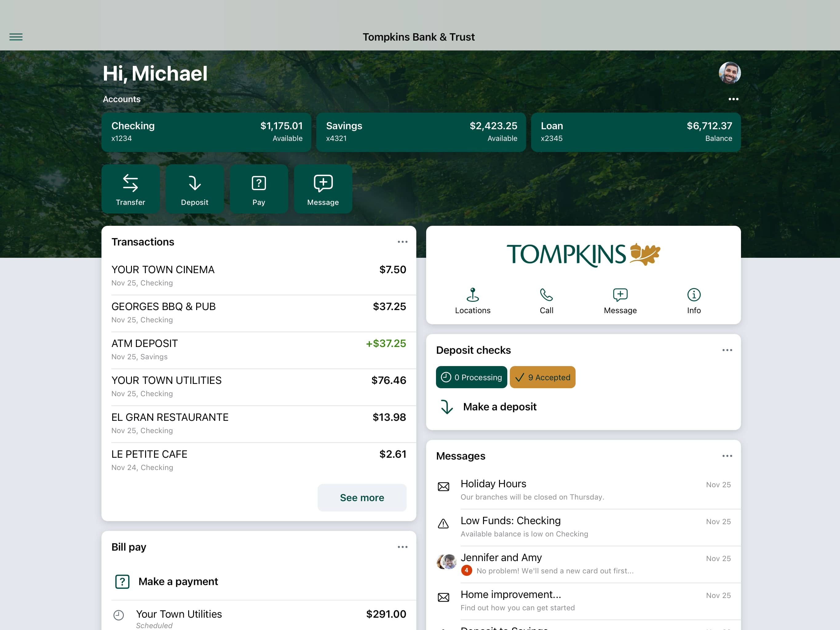Tap the Deposit quick action
The height and width of the screenshot is (630, 840).
(194, 189)
